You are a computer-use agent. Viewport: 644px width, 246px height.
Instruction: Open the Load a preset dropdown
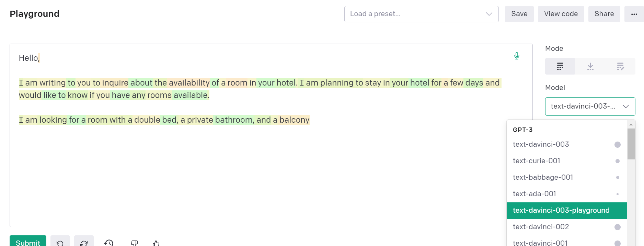click(421, 14)
